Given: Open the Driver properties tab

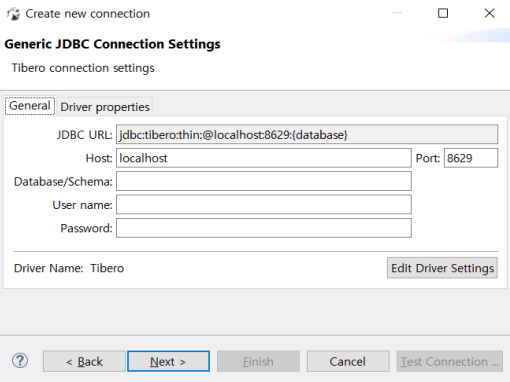Looking at the screenshot, I should coord(105,107).
